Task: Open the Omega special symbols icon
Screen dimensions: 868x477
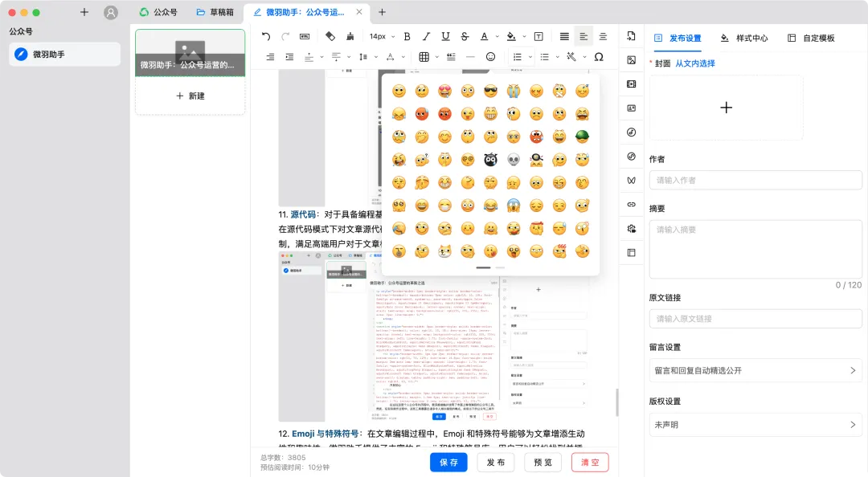Action: 599,57
